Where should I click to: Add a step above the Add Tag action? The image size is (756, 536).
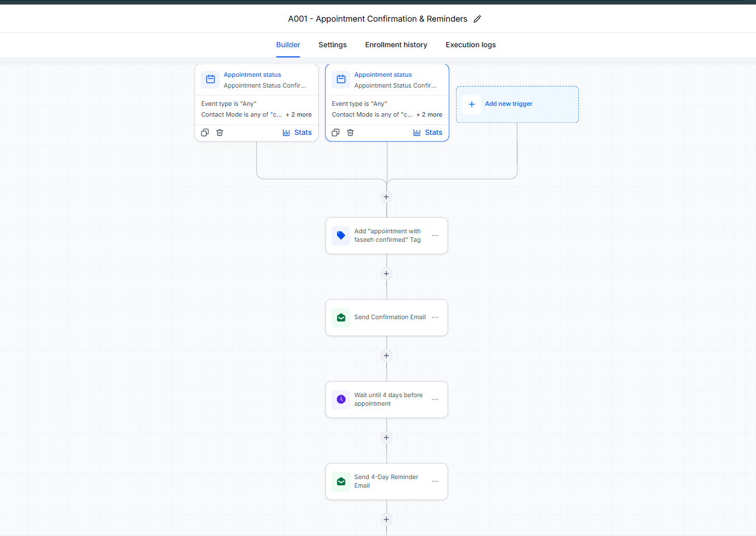pyautogui.click(x=387, y=197)
